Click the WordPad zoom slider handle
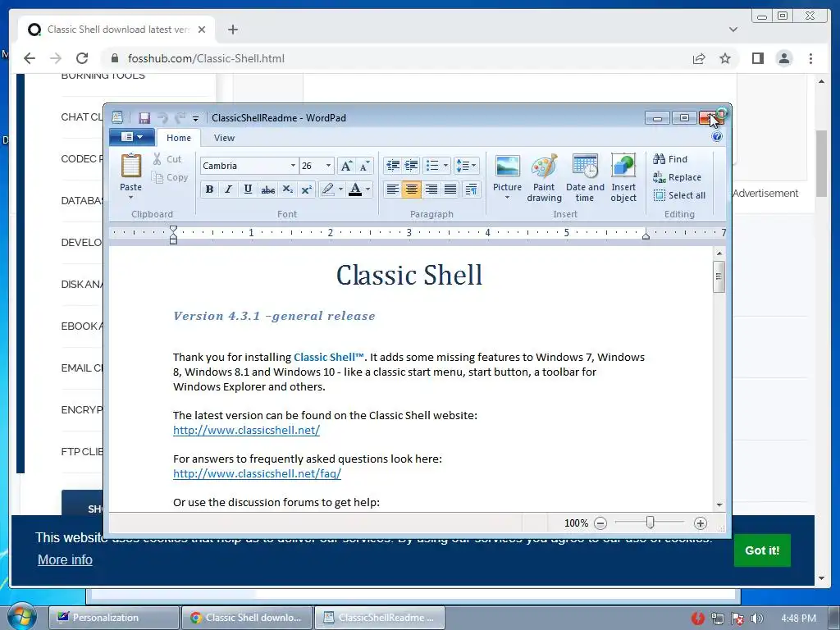 click(650, 523)
